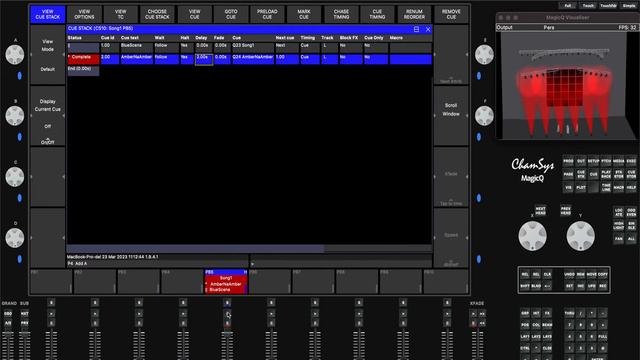
Task: Click the VIEW CUE STACK soft button
Action: click(x=48, y=14)
